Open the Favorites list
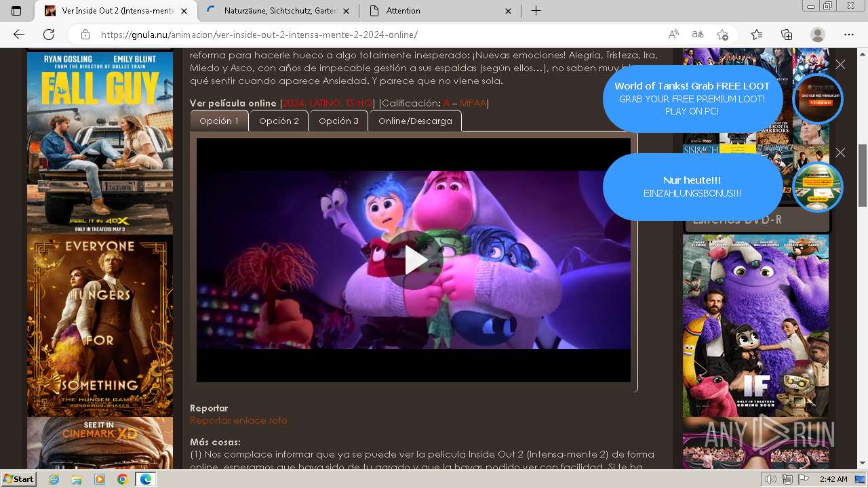This screenshot has width=868, height=488. tap(757, 35)
